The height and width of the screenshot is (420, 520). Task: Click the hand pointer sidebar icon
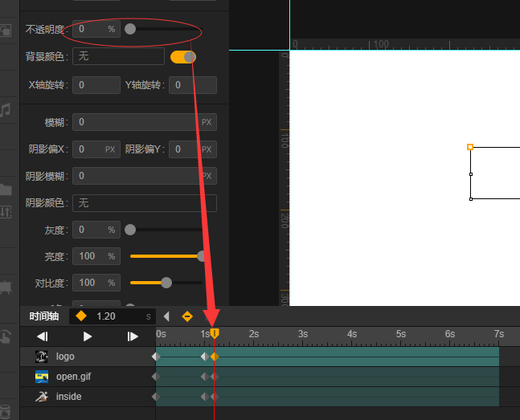(x=6, y=336)
